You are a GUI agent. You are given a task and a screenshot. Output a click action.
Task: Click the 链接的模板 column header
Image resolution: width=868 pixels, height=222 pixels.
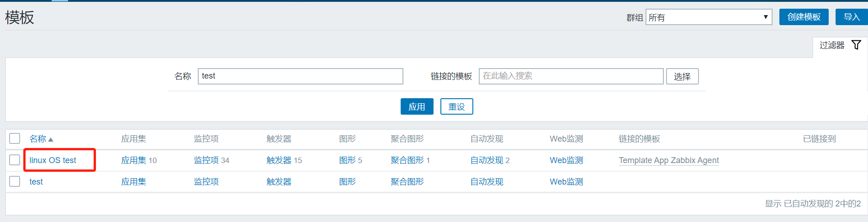[x=639, y=139]
